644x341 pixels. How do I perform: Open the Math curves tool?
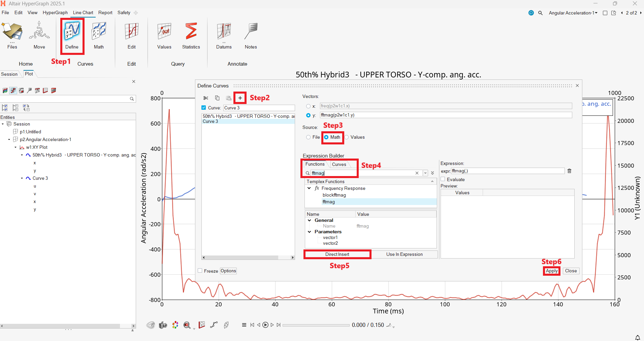click(99, 35)
